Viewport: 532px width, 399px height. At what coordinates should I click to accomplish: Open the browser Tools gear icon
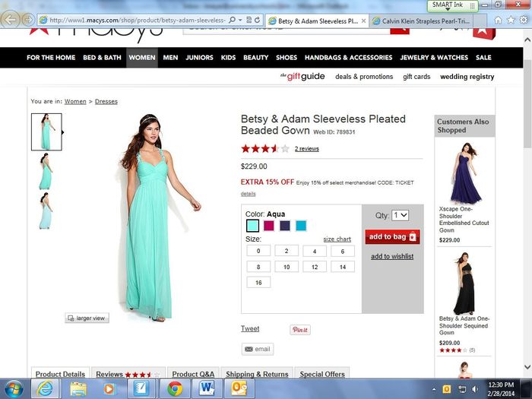tap(524, 20)
